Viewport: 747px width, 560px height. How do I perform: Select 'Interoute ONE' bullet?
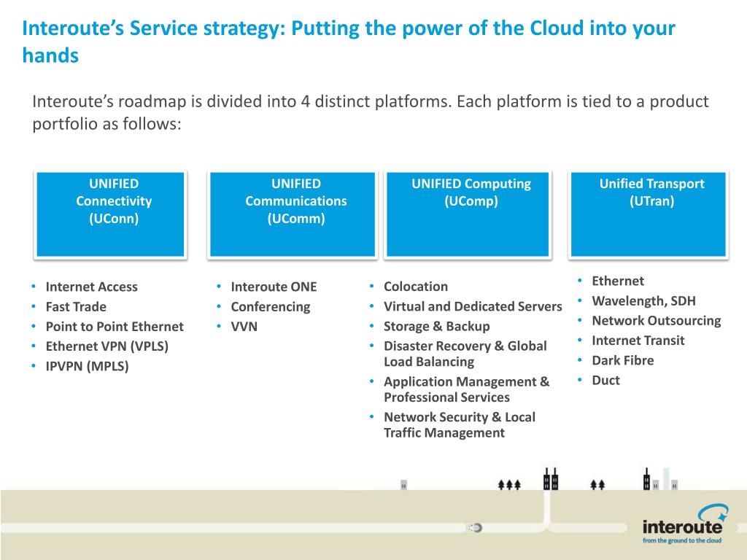[x=274, y=287]
